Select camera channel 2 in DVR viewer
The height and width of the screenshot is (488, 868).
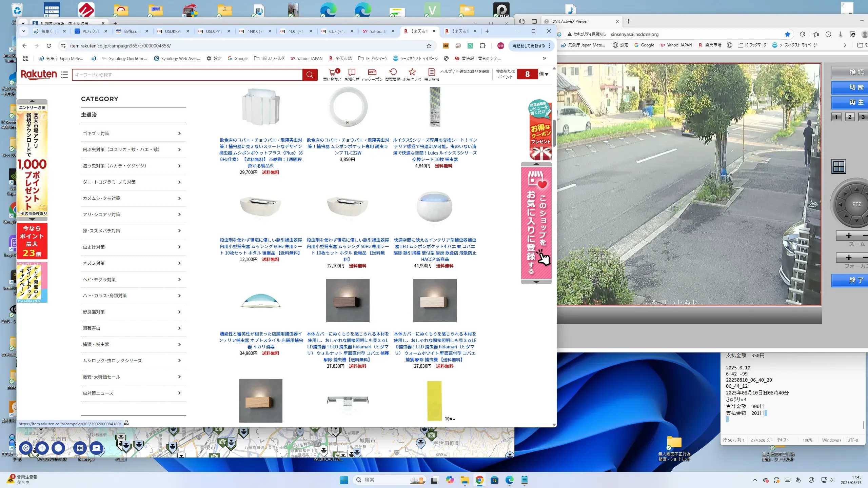click(x=850, y=117)
